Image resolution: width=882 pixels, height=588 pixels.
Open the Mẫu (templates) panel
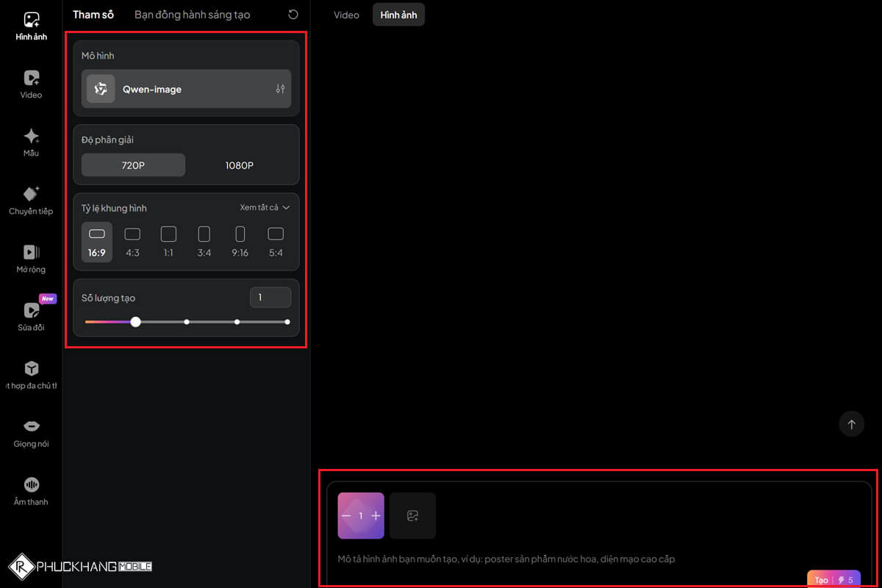(x=31, y=141)
